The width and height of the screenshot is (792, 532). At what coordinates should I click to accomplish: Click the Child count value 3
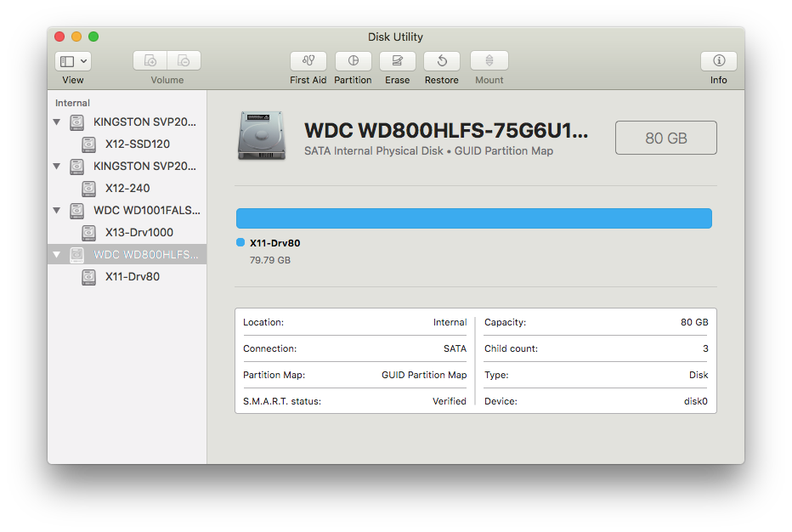(x=705, y=348)
